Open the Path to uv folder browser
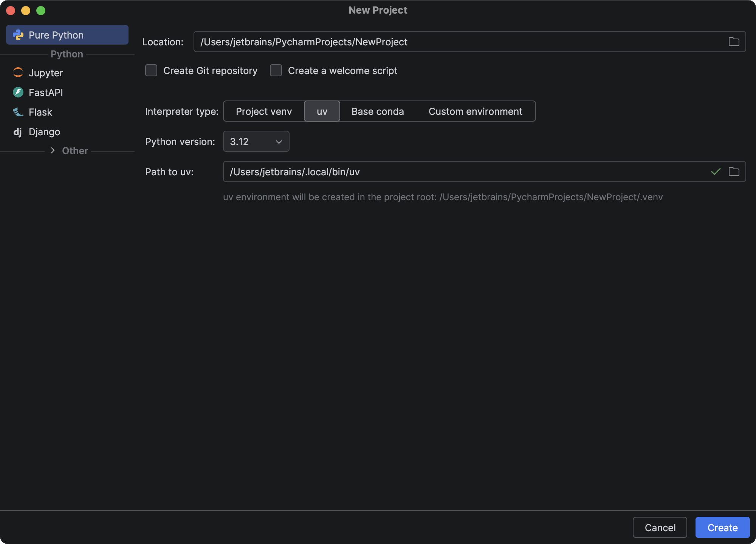 click(x=734, y=172)
